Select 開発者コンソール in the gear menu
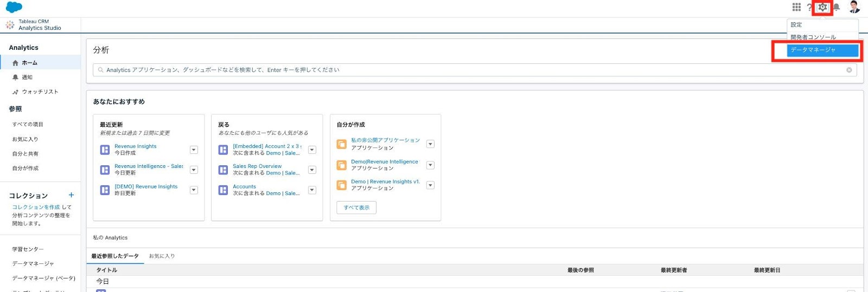The image size is (868, 292). 822,37
